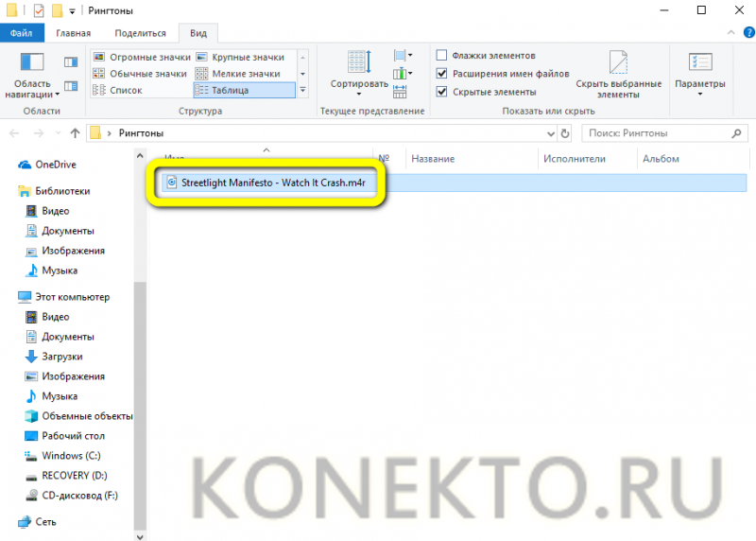Enable Флажки элементов checkbox
Viewport: 756px width, 541px height.
[x=441, y=55]
